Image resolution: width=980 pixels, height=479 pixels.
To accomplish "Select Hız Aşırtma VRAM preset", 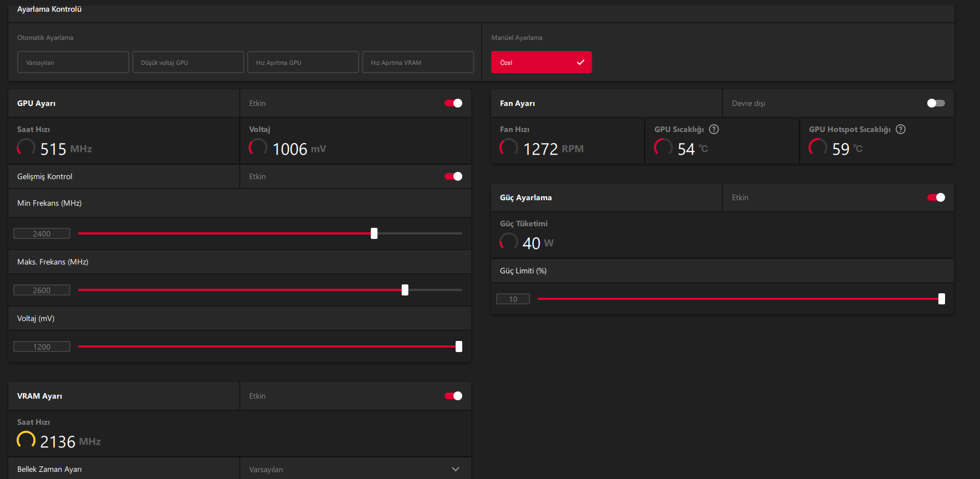I will pos(418,62).
